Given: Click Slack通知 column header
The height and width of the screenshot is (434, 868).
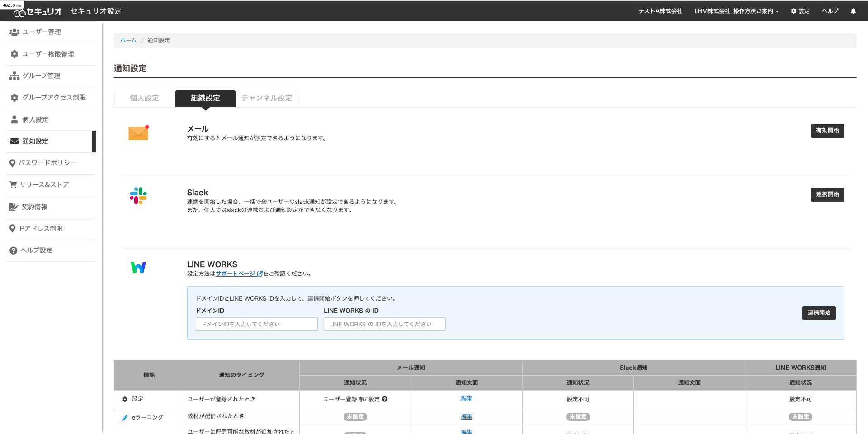Looking at the screenshot, I should click(x=633, y=368).
